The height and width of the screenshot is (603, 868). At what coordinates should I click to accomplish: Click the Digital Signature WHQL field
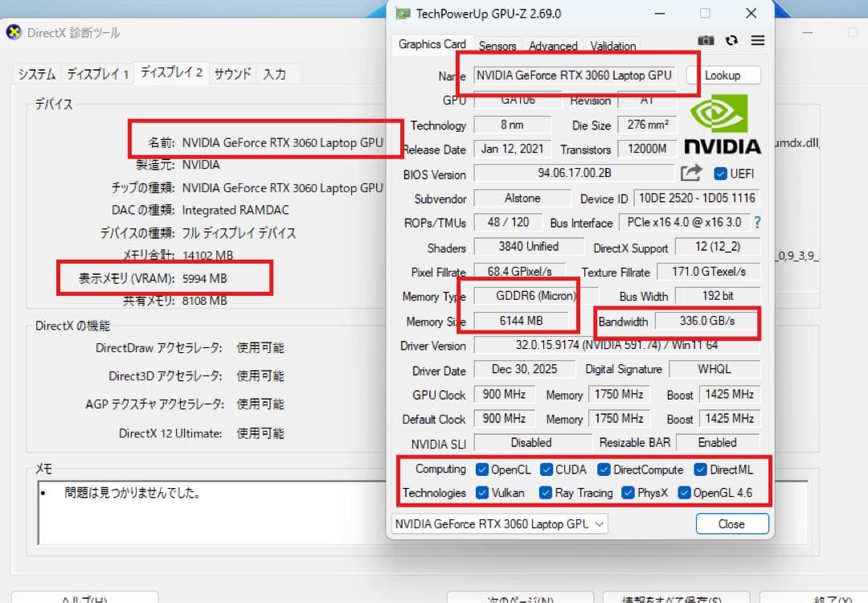(714, 369)
